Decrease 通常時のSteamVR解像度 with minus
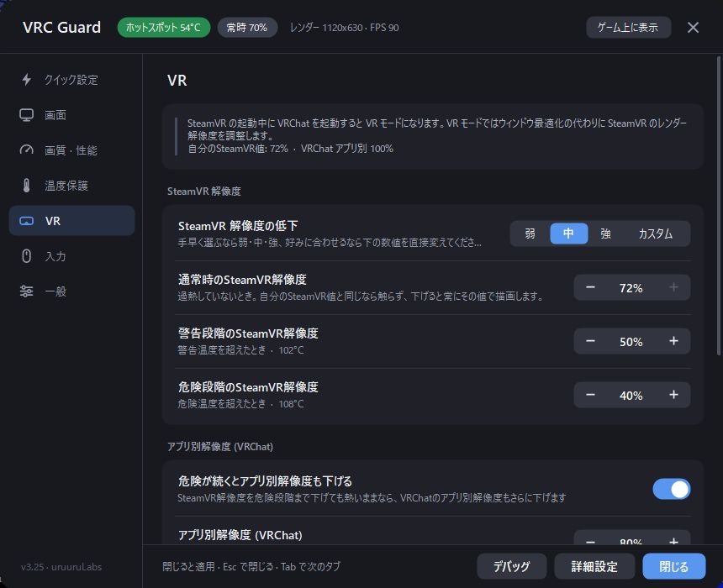The height and width of the screenshot is (588, 723). coord(590,287)
